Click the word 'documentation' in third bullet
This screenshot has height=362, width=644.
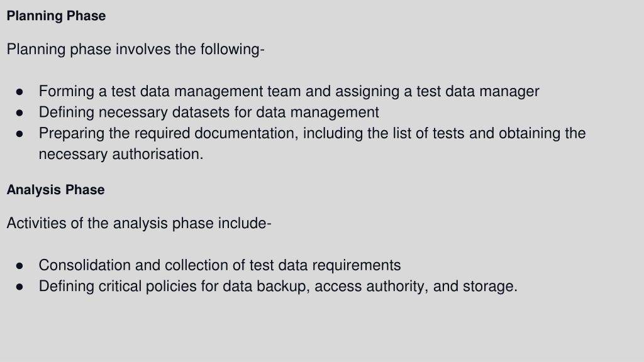pyautogui.click(x=247, y=133)
